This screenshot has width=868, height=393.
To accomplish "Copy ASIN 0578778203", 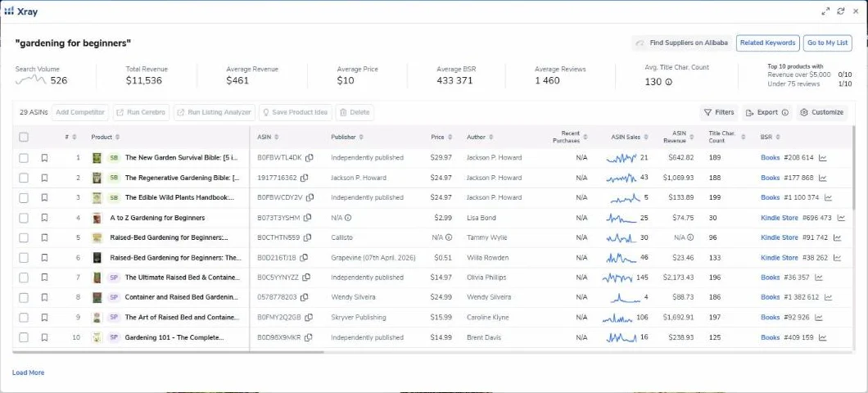I will tap(304, 297).
